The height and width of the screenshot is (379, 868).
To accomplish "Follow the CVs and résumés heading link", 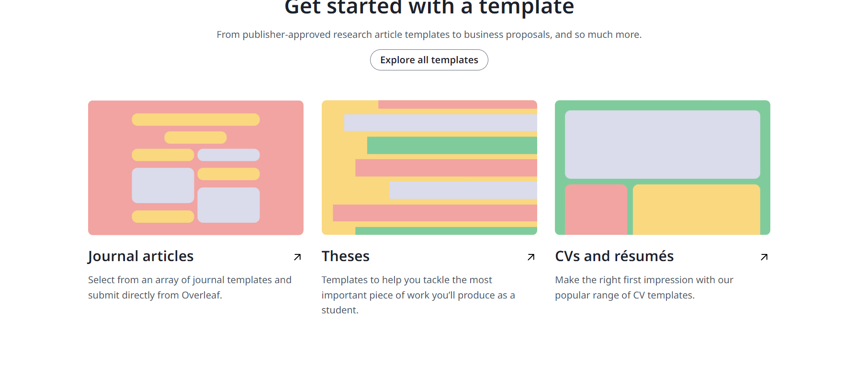I will 614,256.
